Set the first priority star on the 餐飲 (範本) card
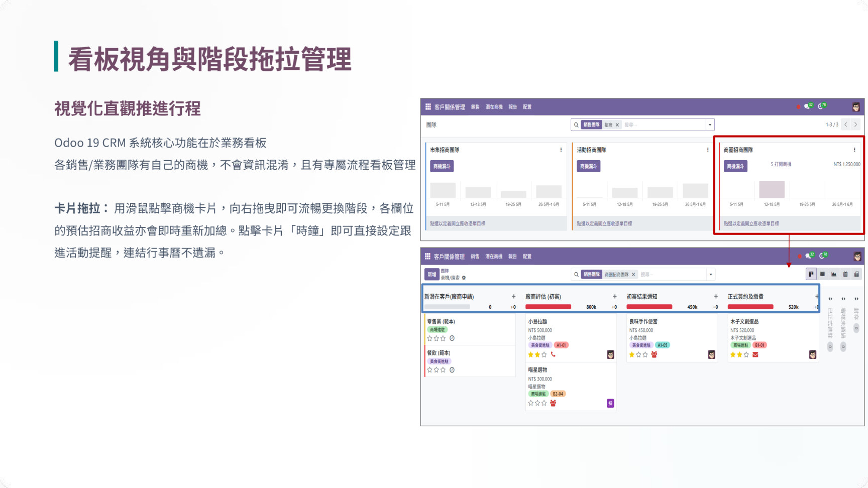The image size is (868, 488). pyautogui.click(x=429, y=370)
